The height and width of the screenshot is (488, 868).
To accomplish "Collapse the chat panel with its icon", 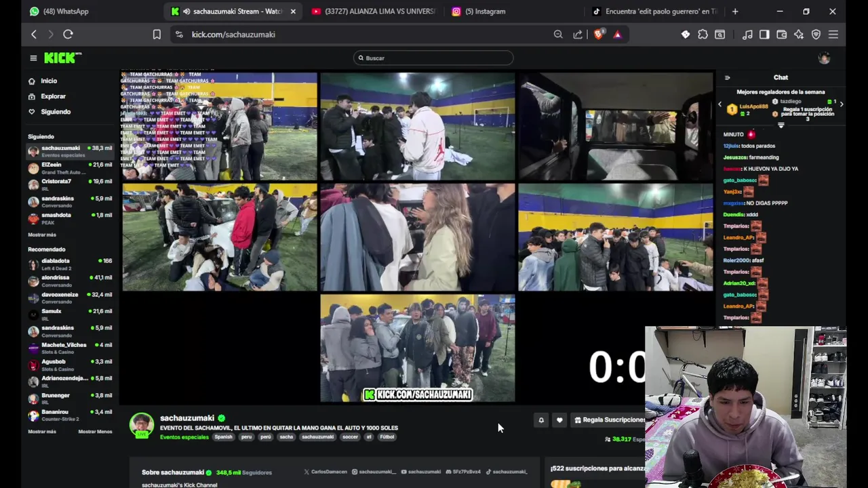I will [727, 77].
